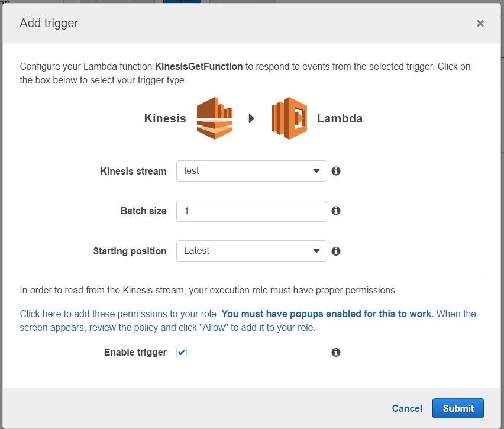Viewport: 504px width, 429px height.
Task: Click the Kinesis service icon
Action: coord(214,118)
